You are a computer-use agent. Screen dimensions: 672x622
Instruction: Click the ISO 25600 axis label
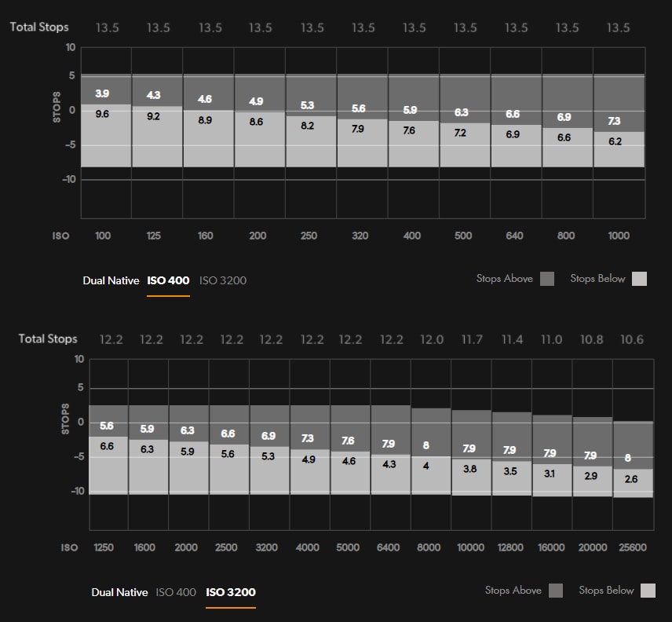coord(632,547)
